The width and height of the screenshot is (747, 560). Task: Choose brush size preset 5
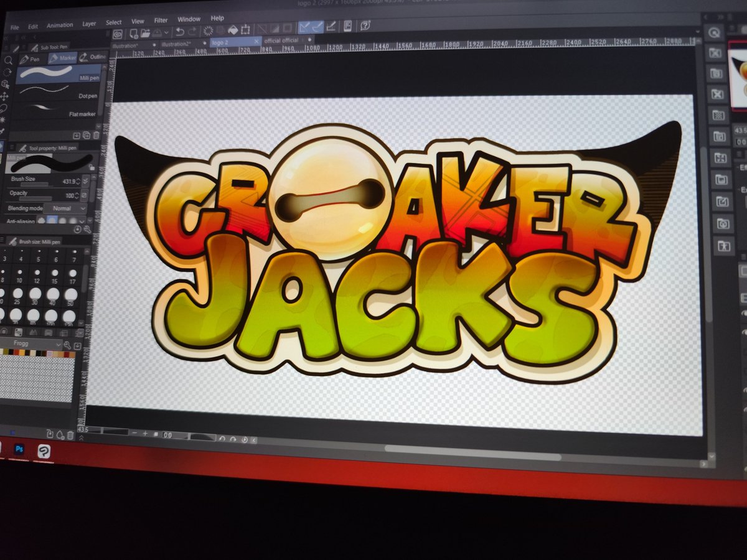click(x=39, y=254)
